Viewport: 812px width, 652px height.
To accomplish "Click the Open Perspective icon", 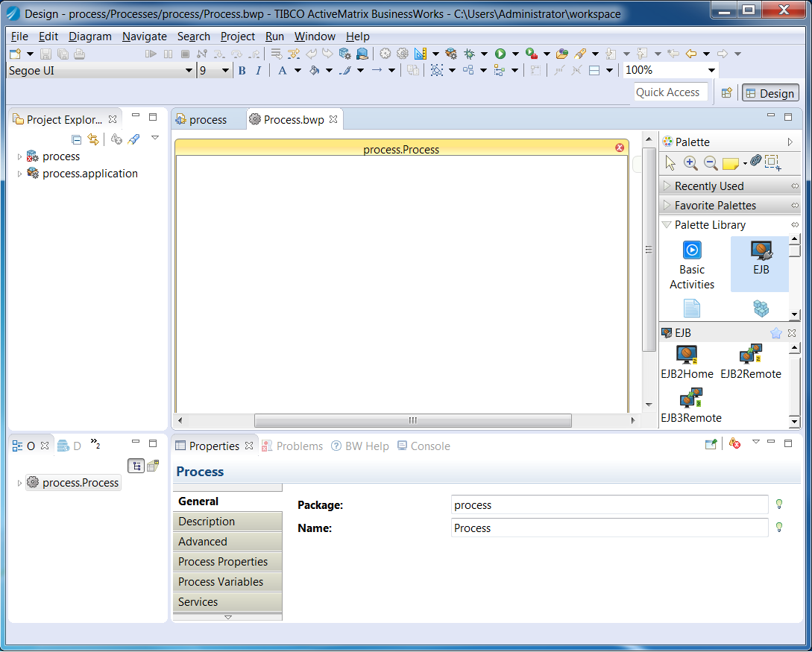I will click(x=726, y=93).
